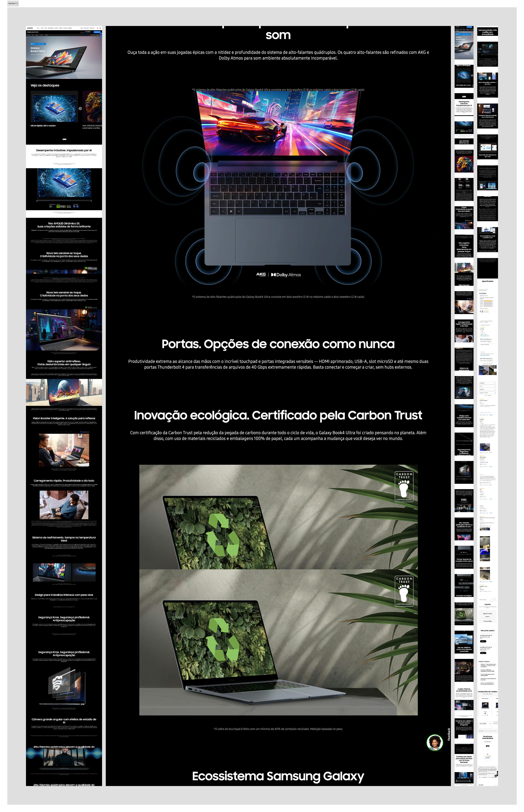Open the vertical Feedback tab in main frame
524x812 pixels.
[448, 734]
